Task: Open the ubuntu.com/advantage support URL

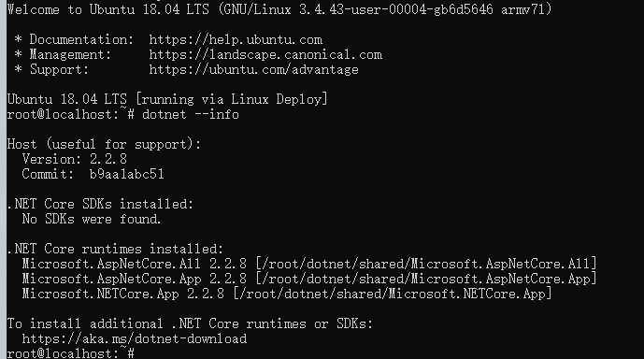Action: click(253, 69)
